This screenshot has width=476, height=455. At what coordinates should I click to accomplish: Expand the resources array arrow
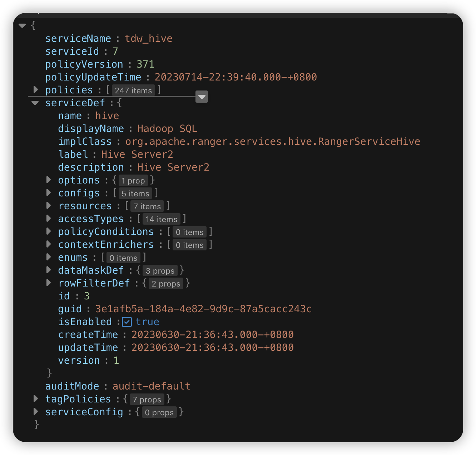tap(49, 205)
